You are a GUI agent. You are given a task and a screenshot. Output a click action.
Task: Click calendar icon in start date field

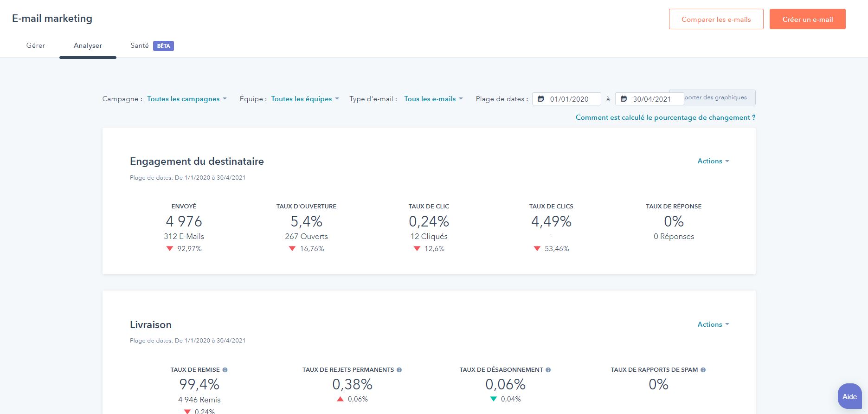point(541,99)
